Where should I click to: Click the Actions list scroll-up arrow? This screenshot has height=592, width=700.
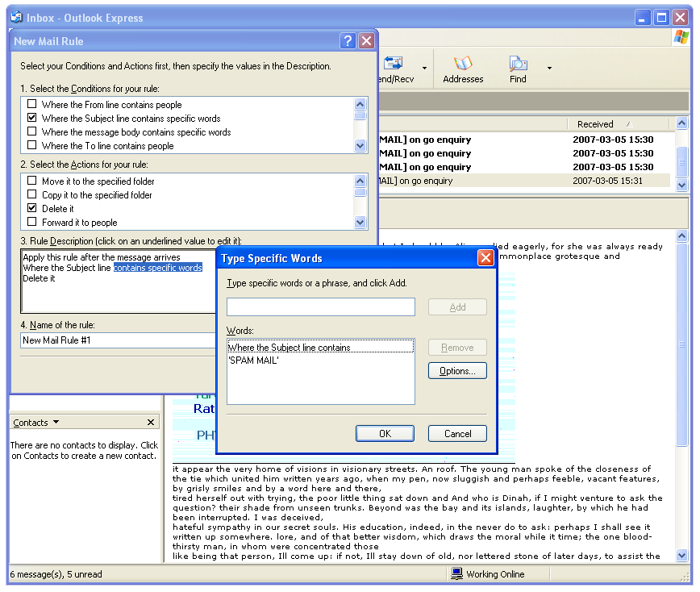tap(360, 181)
